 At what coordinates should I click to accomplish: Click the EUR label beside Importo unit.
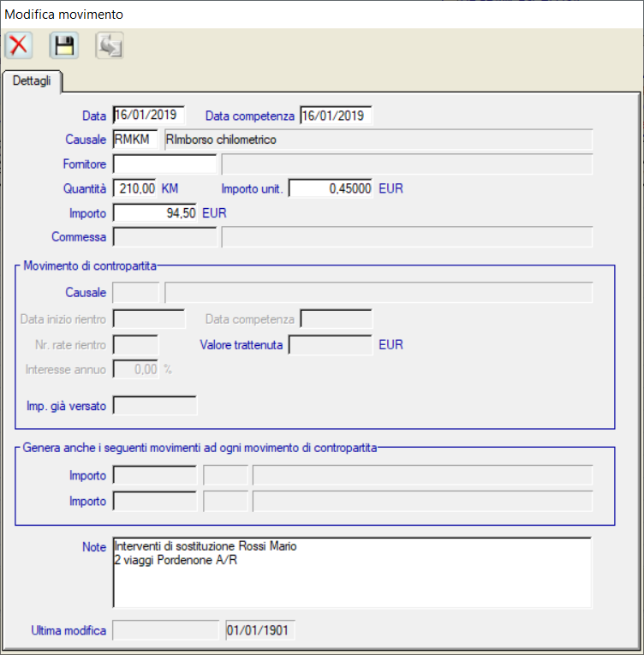tap(391, 188)
